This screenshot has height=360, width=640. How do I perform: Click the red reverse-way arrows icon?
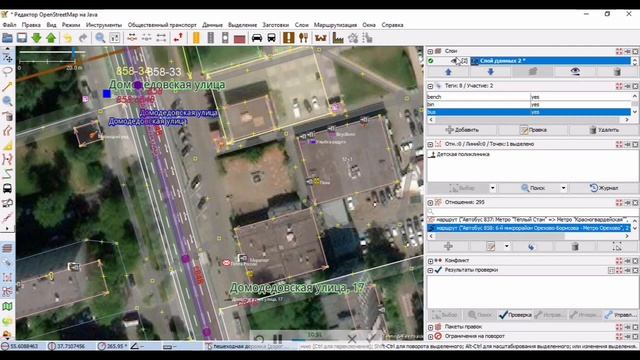point(178,38)
